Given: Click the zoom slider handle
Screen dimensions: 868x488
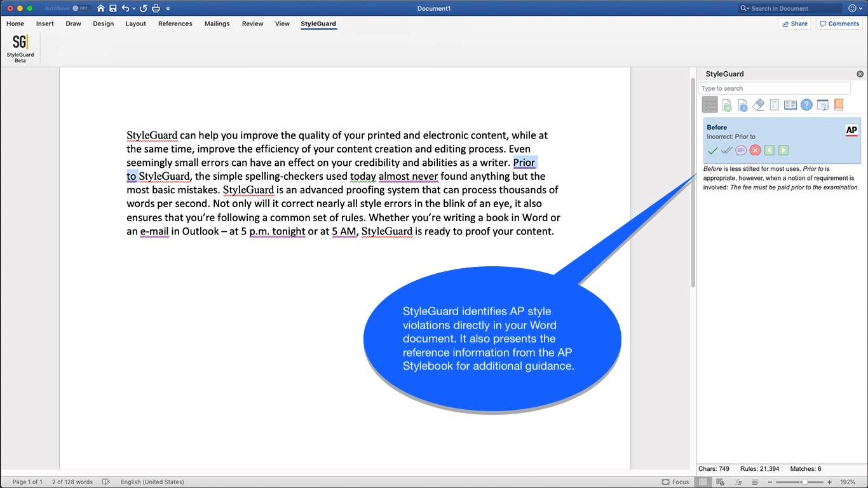Looking at the screenshot, I should (804, 482).
